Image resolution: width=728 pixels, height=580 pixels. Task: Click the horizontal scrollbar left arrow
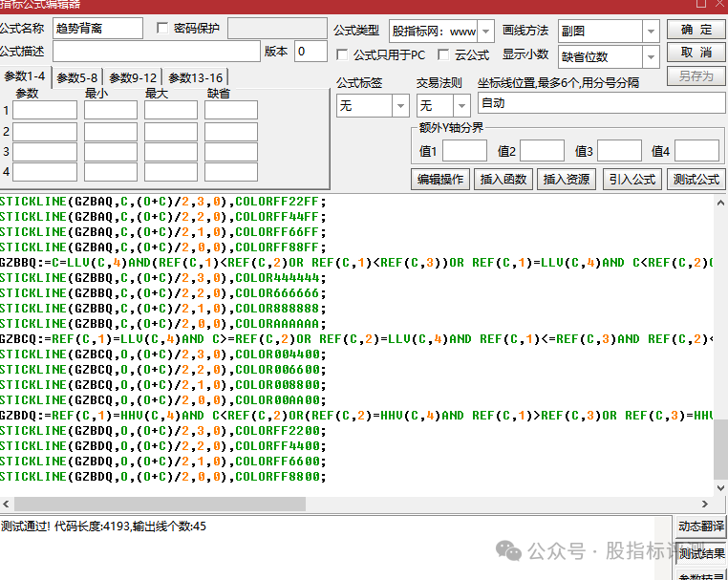(6, 504)
